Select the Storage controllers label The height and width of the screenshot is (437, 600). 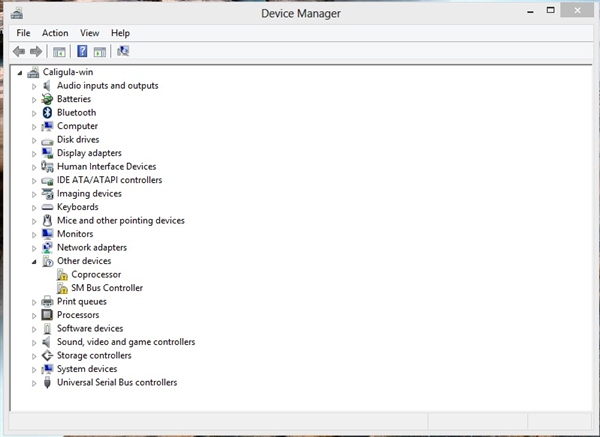click(94, 355)
